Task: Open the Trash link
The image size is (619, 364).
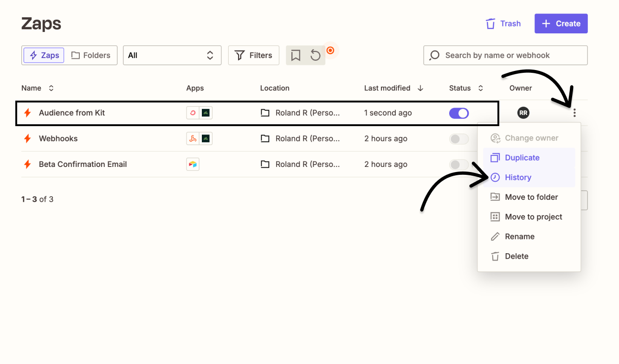Action: coord(504,23)
